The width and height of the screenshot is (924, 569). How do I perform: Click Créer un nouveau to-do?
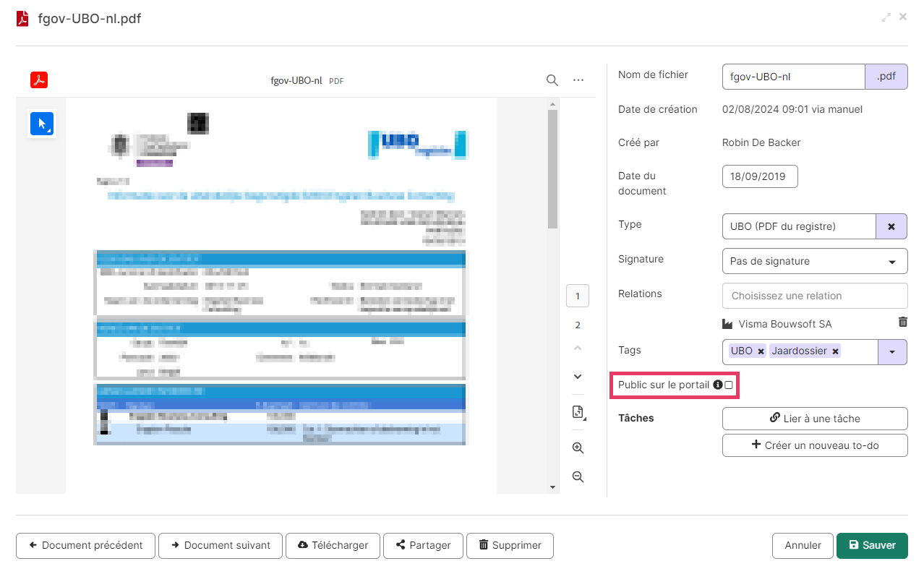click(815, 445)
